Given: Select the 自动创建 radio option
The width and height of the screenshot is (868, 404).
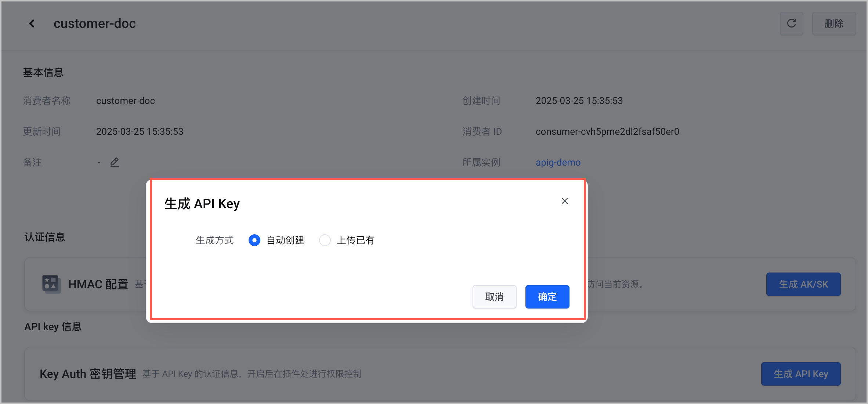Looking at the screenshot, I should 254,240.
